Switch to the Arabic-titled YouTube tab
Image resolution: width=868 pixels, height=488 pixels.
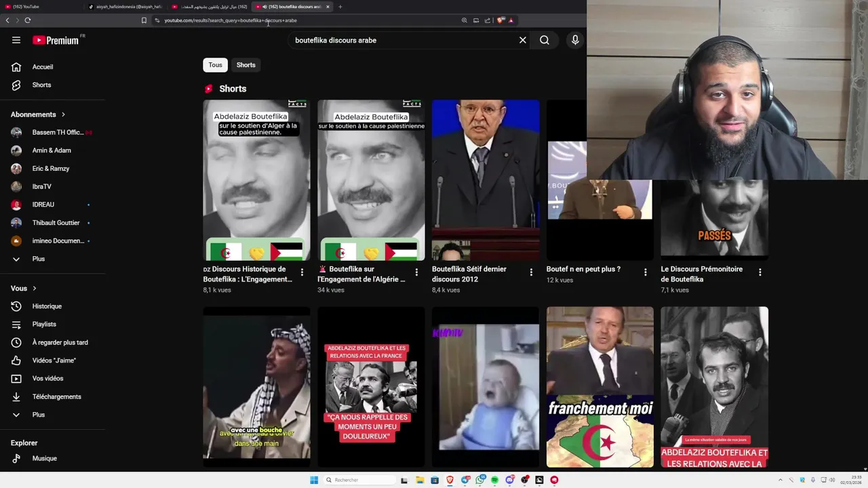[209, 7]
